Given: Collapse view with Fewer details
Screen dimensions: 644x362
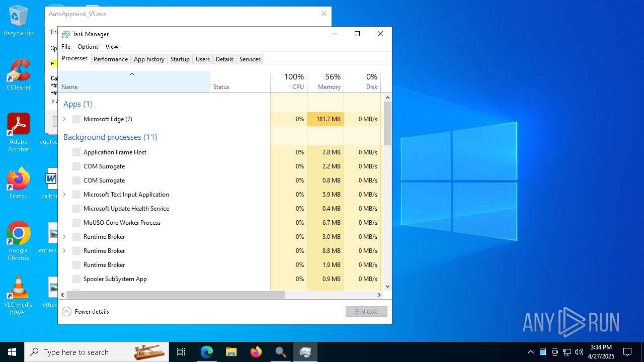Looking at the screenshot, I should click(x=86, y=312).
